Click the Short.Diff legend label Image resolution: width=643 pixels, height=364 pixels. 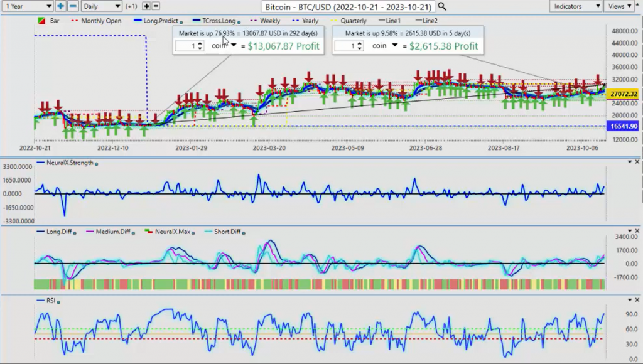pyautogui.click(x=227, y=232)
